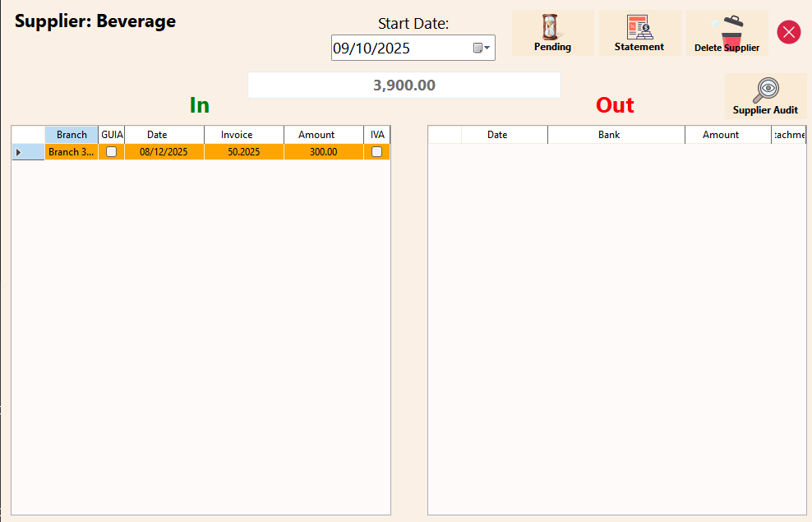Open Supplier Audit magnifier icon

click(765, 96)
